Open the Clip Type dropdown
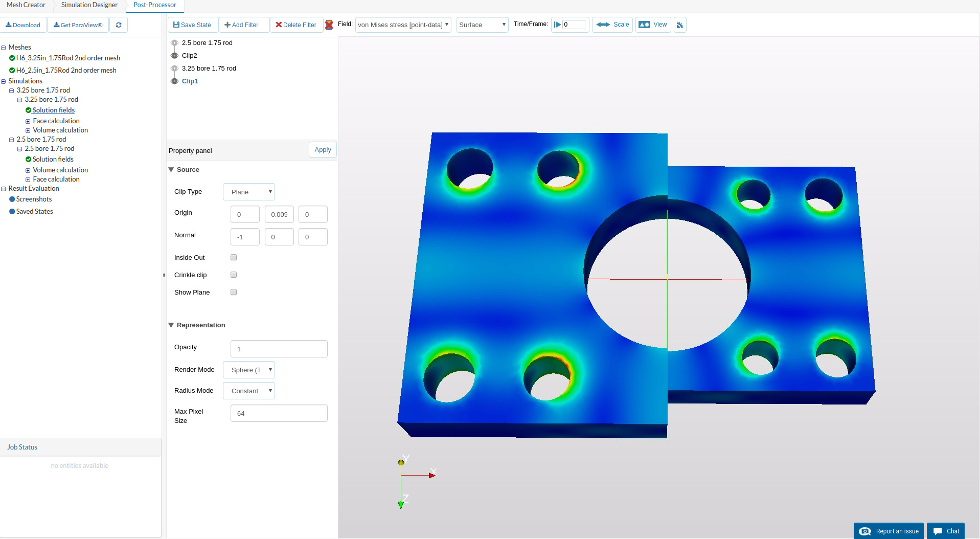The height and width of the screenshot is (539, 980). click(x=249, y=192)
